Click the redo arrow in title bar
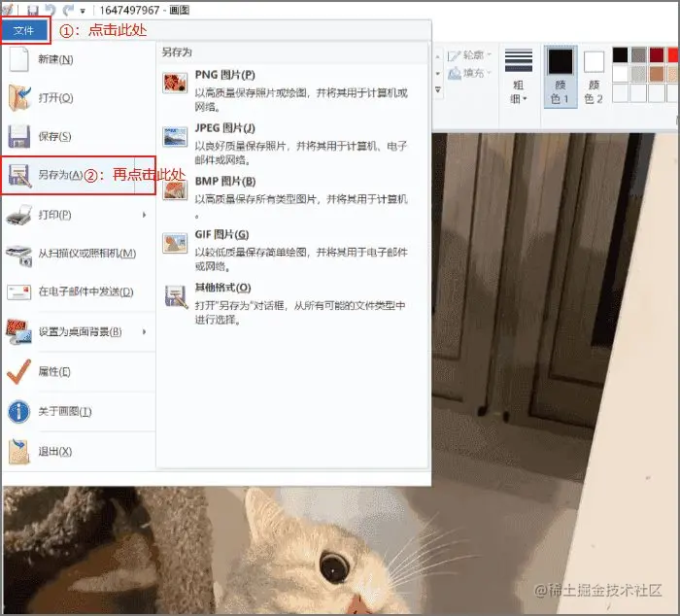Screen dimensions: 680x616 [68, 10]
